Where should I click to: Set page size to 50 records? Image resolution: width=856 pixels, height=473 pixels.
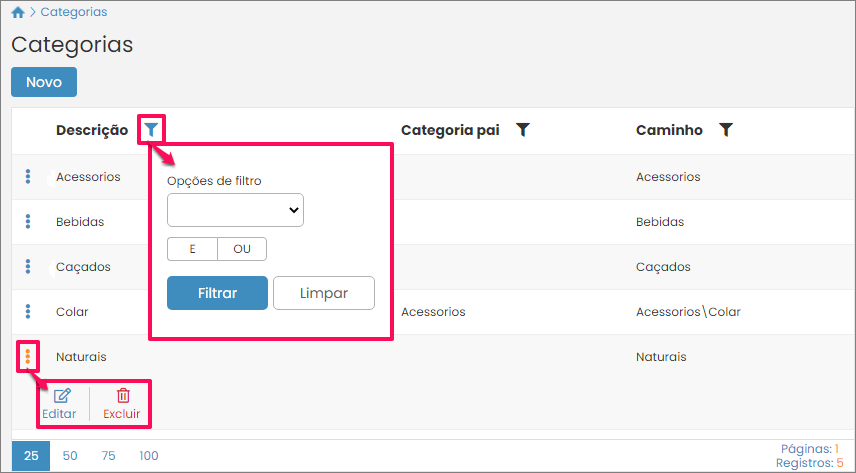70,456
